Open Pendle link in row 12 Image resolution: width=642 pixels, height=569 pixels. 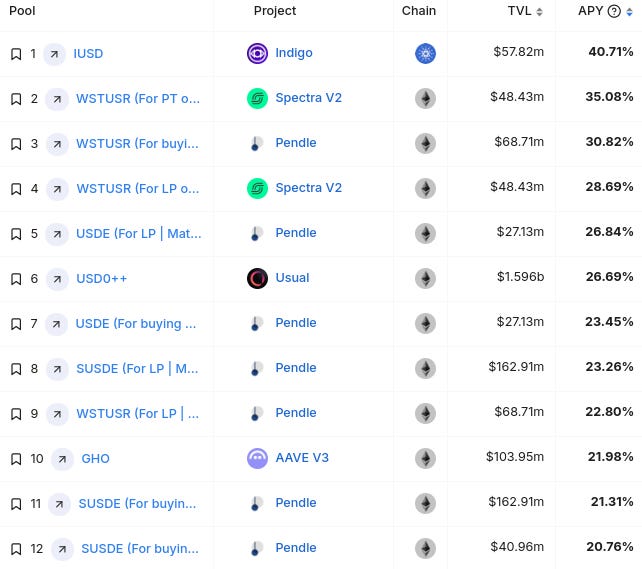(x=296, y=548)
